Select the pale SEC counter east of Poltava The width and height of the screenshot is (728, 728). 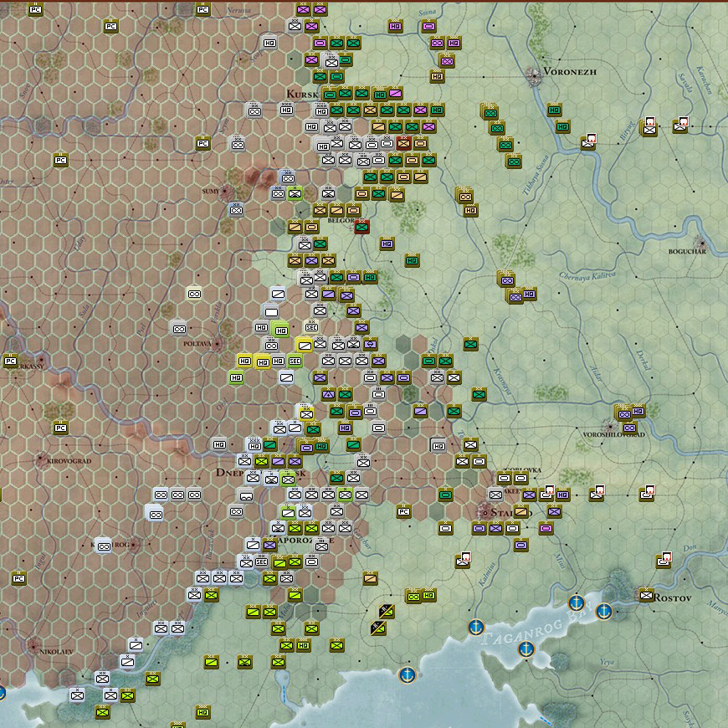tap(311, 327)
